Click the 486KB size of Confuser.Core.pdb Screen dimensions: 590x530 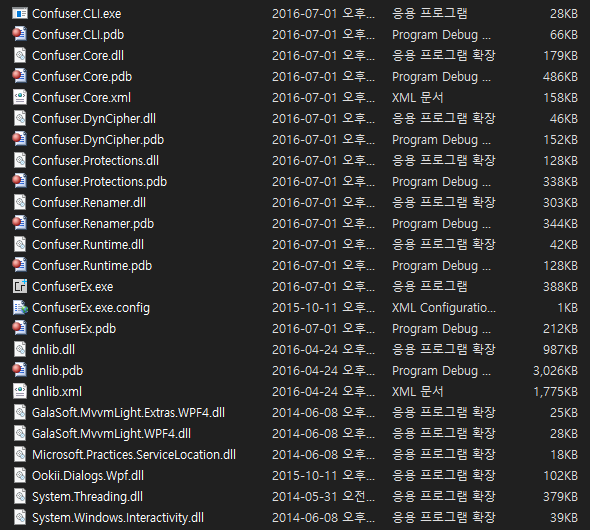click(560, 77)
